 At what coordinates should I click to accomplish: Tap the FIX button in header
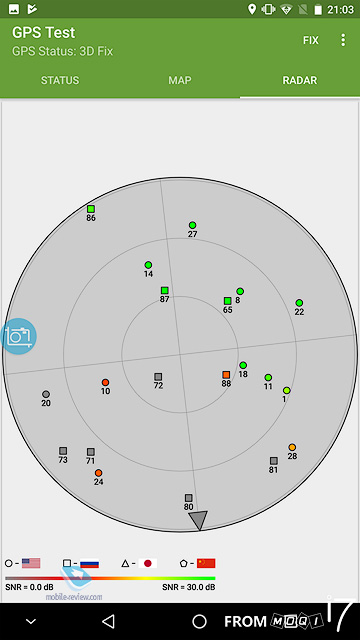[x=311, y=40]
